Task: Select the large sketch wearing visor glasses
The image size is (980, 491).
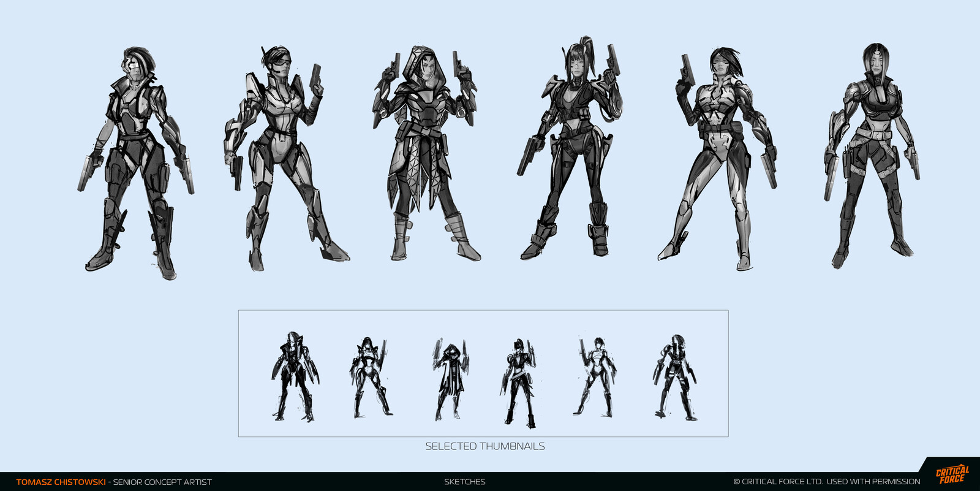Action: tap(286, 158)
